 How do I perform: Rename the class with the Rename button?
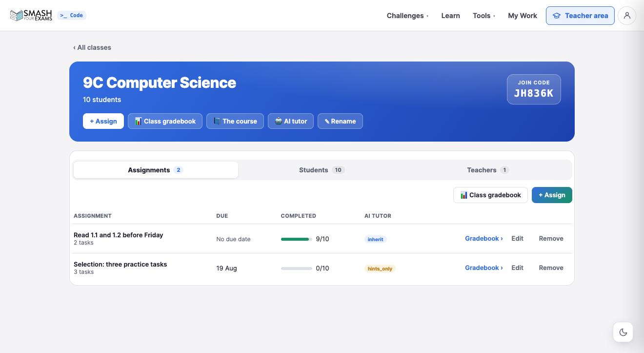pyautogui.click(x=340, y=121)
